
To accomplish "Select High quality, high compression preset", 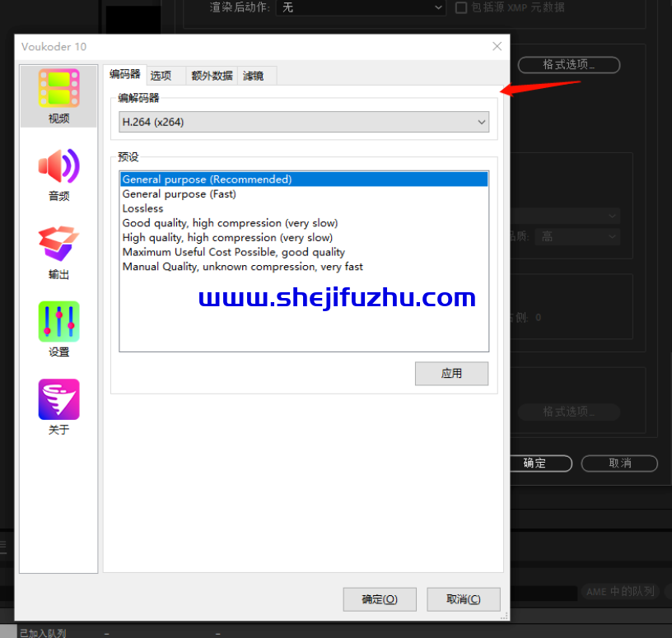I will tap(304, 238).
